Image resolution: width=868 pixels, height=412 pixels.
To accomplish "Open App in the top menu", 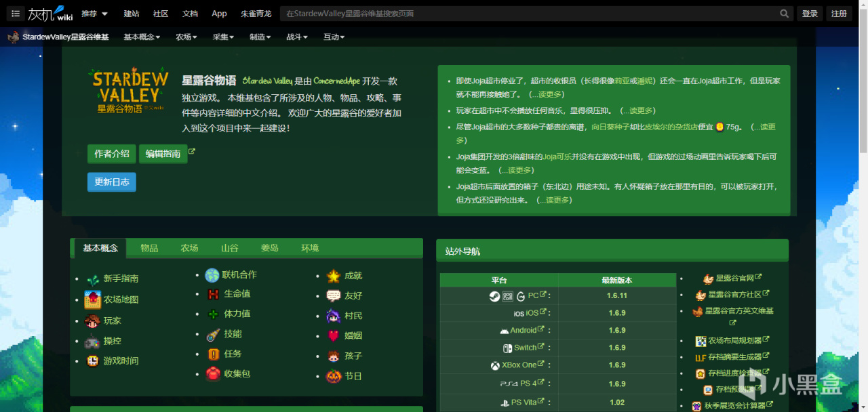I will pos(219,14).
